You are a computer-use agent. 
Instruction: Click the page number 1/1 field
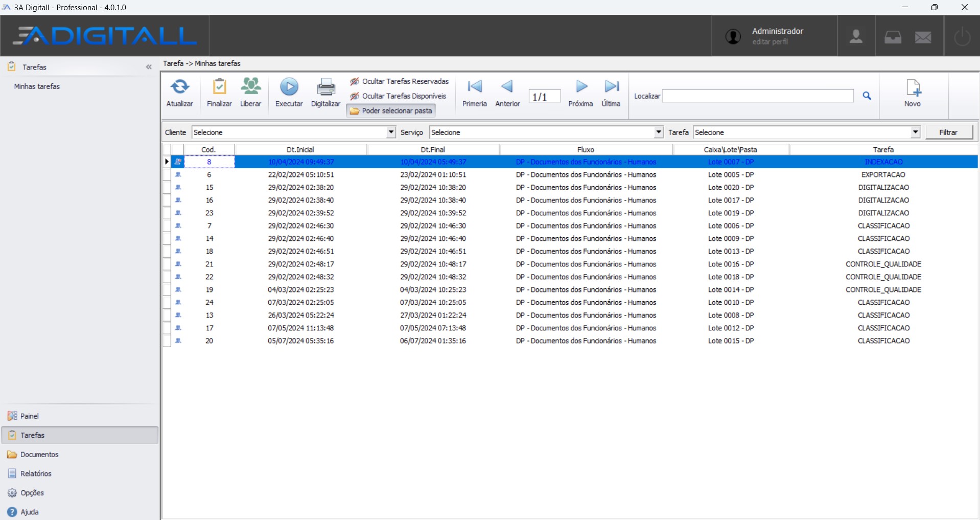click(545, 97)
